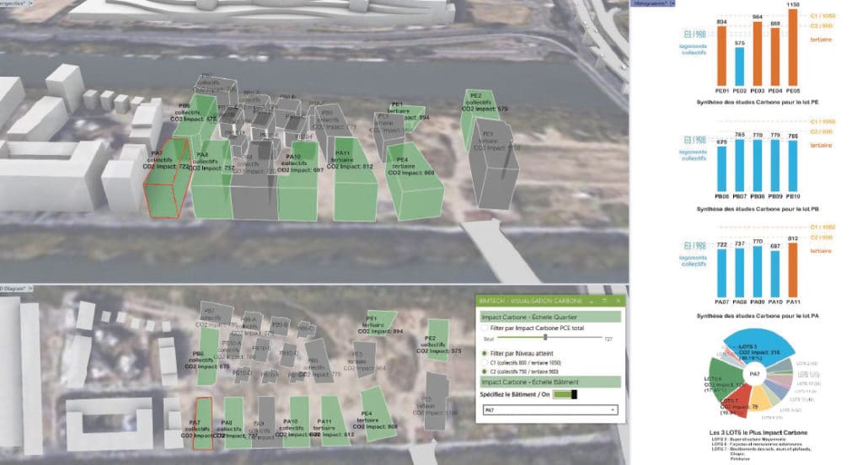
Task: Click the Impact Carbone - Échelle Quartier header
Action: [x=549, y=318]
